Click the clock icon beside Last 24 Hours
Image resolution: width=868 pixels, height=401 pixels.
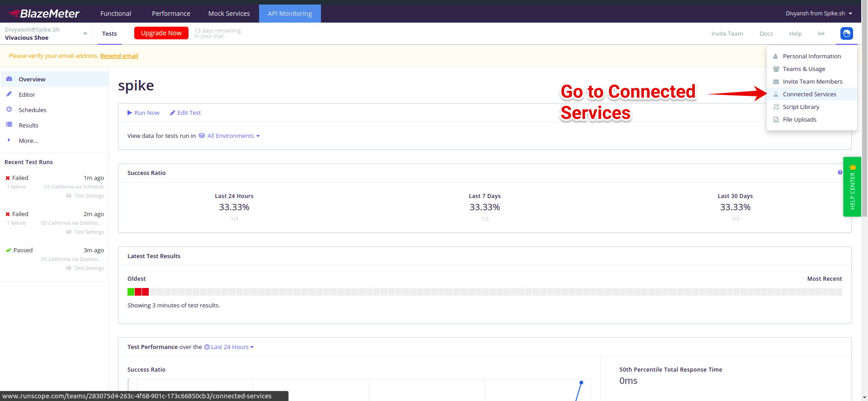coord(207,347)
